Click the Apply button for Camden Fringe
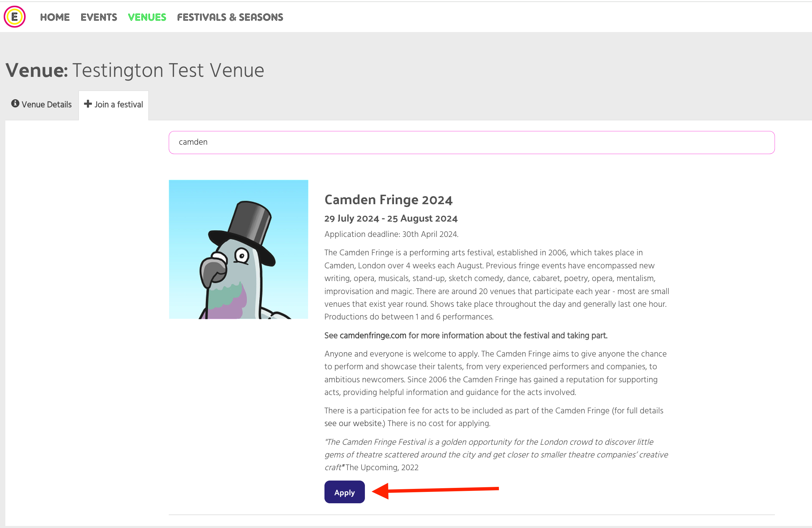Image resolution: width=812 pixels, height=528 pixels. click(x=345, y=492)
